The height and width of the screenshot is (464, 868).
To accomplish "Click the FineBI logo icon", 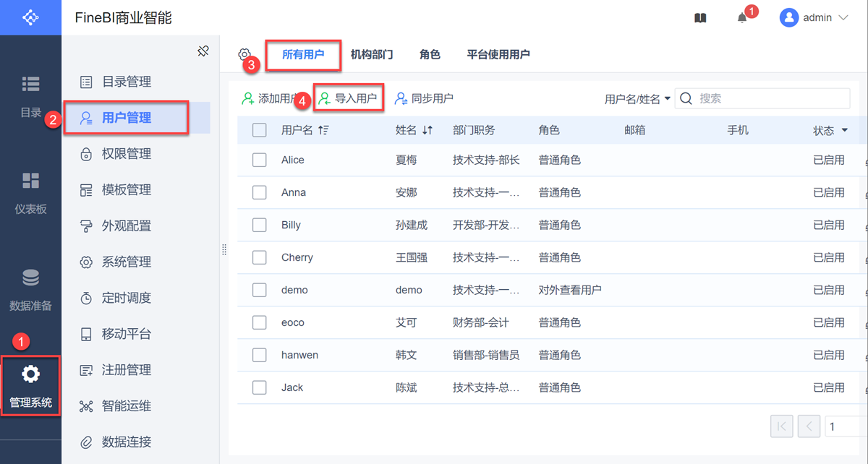I will click(30, 17).
